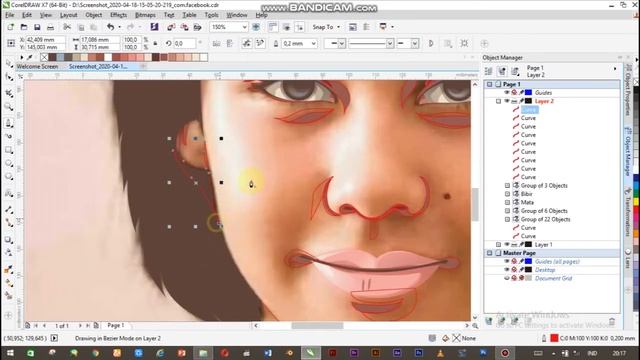Image resolution: width=640 pixels, height=360 pixels.
Task: Open the File menu
Action: [10, 15]
